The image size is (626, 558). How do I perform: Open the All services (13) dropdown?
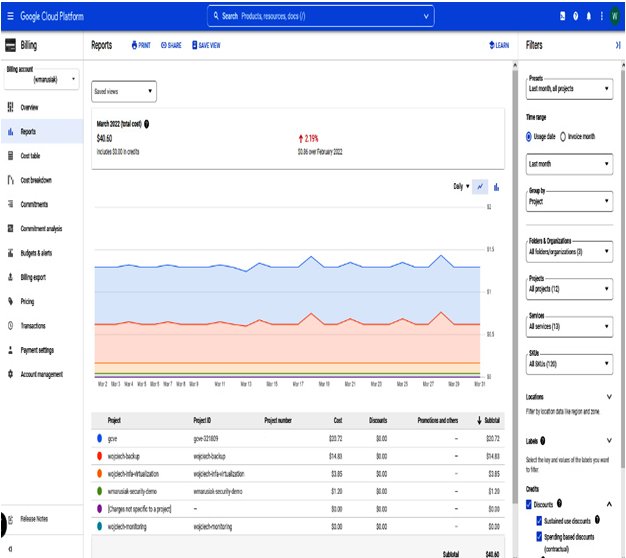click(x=569, y=326)
